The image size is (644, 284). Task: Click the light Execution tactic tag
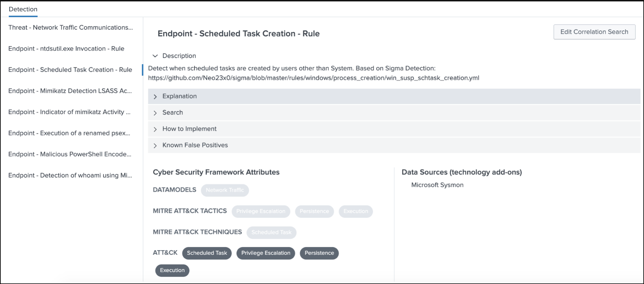(356, 211)
